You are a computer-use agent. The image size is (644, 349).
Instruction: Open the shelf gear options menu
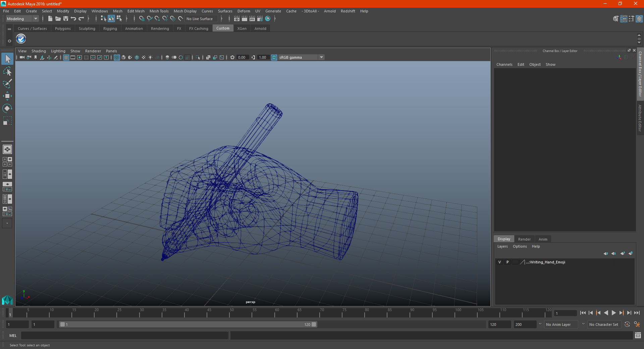(9, 41)
